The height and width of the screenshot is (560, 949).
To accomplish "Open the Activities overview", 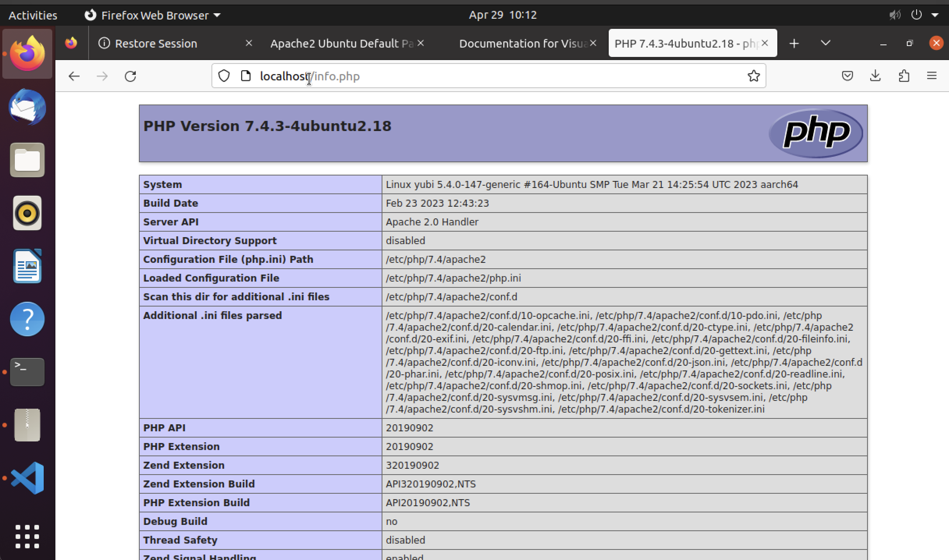I will (33, 15).
